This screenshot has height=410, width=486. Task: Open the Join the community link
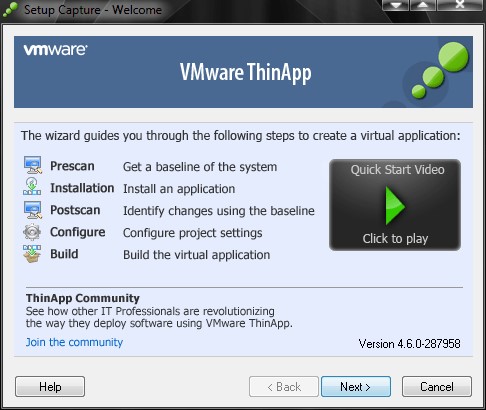(74, 342)
